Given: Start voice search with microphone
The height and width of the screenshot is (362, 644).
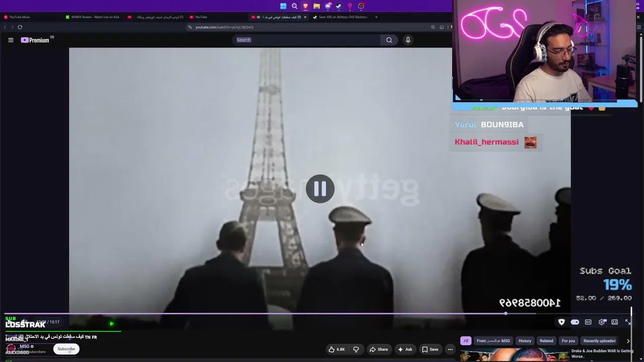Looking at the screenshot, I should click(408, 40).
